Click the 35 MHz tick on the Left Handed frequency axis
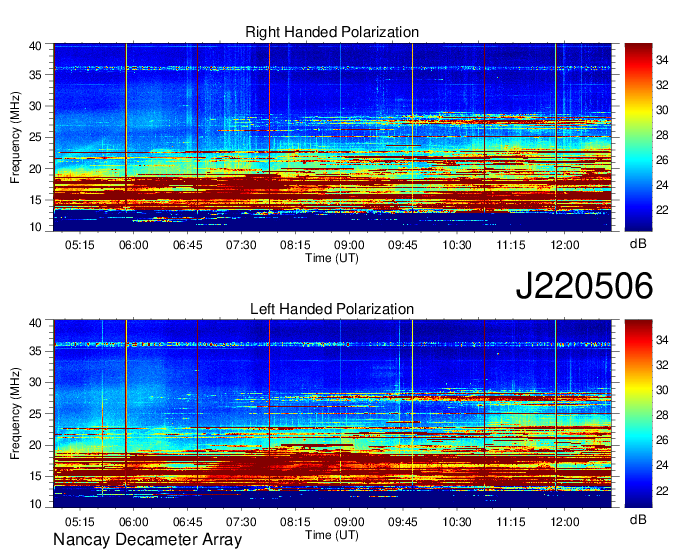This screenshot has height=552, width=680. click(x=35, y=351)
